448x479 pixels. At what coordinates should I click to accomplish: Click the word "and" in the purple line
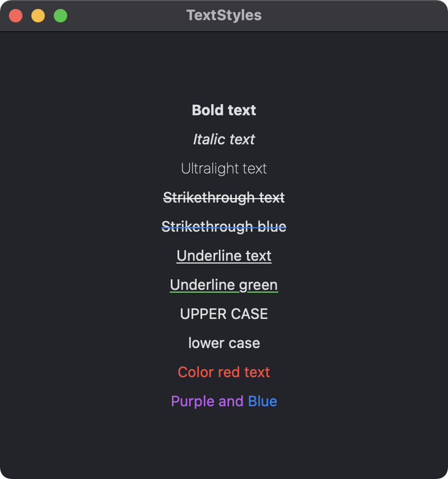[x=231, y=401]
